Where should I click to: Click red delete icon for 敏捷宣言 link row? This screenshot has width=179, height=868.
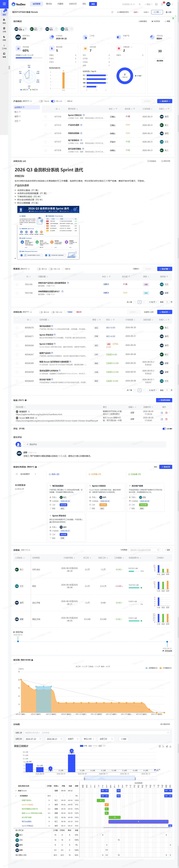coord(166,412)
